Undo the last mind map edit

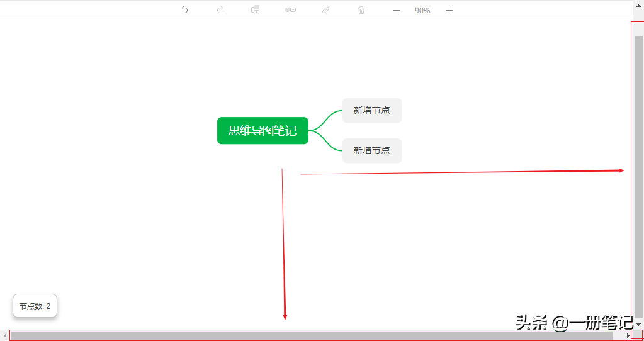click(x=184, y=10)
